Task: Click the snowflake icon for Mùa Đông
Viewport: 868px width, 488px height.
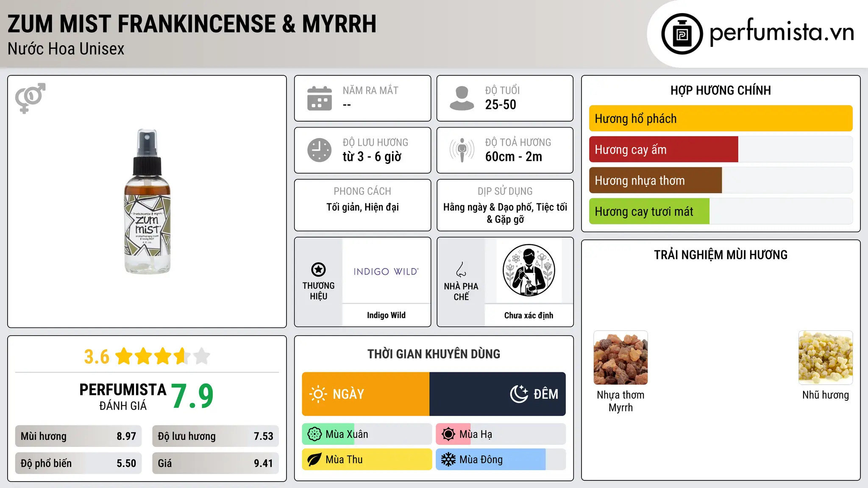Action: point(448,460)
